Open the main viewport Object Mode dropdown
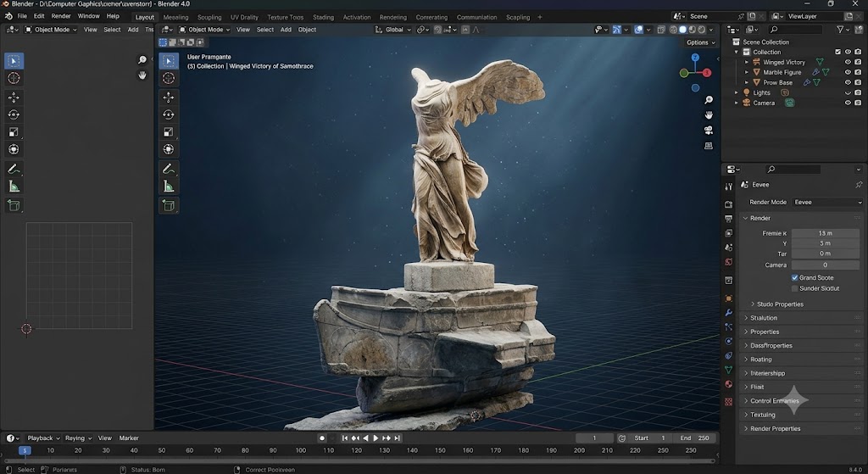 click(x=205, y=30)
